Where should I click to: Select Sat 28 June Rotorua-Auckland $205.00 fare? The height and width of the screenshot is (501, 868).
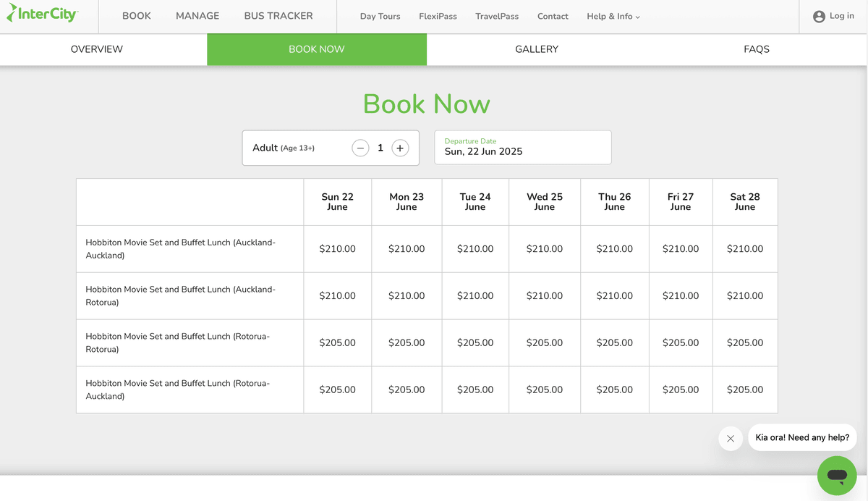(745, 390)
